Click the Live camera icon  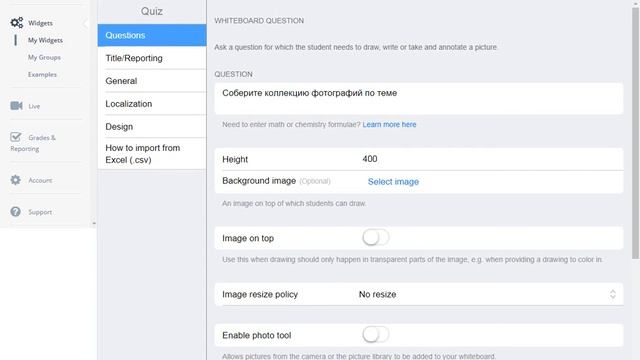coord(16,106)
